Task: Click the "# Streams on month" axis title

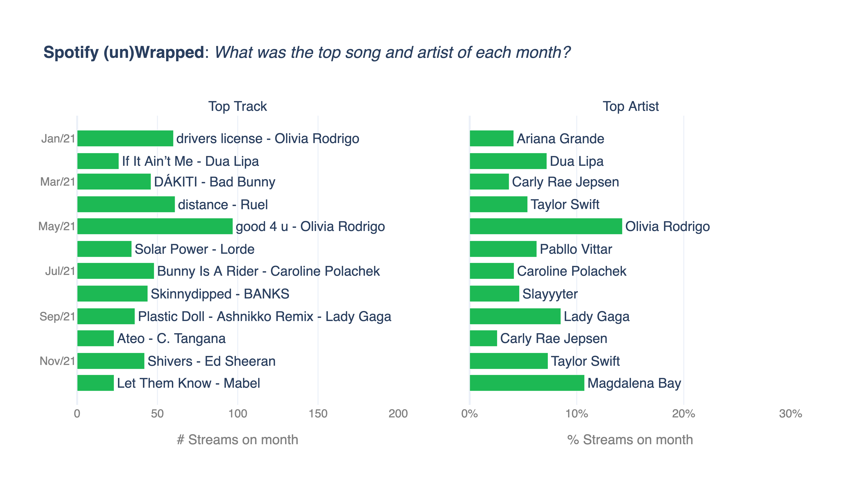Action: click(238, 440)
